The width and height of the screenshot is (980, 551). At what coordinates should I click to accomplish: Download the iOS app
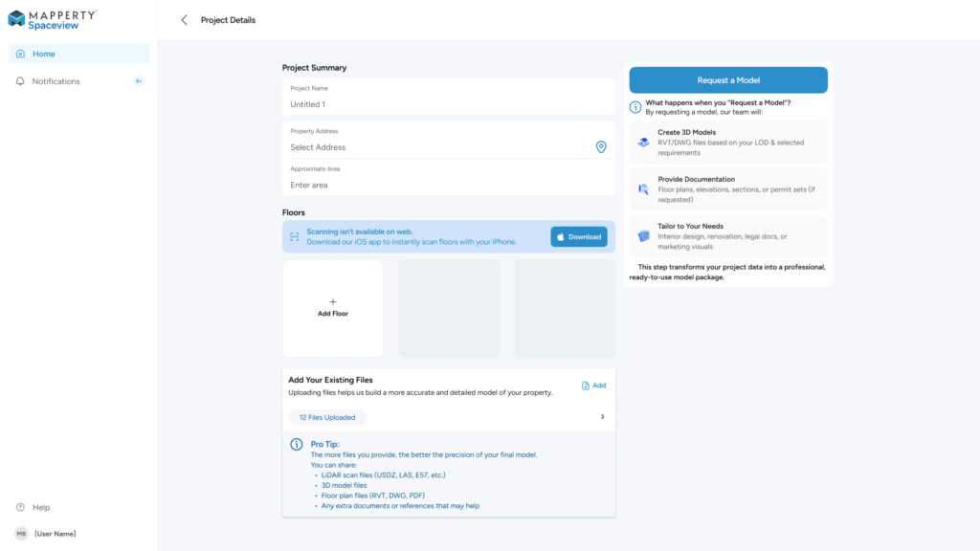pos(578,237)
